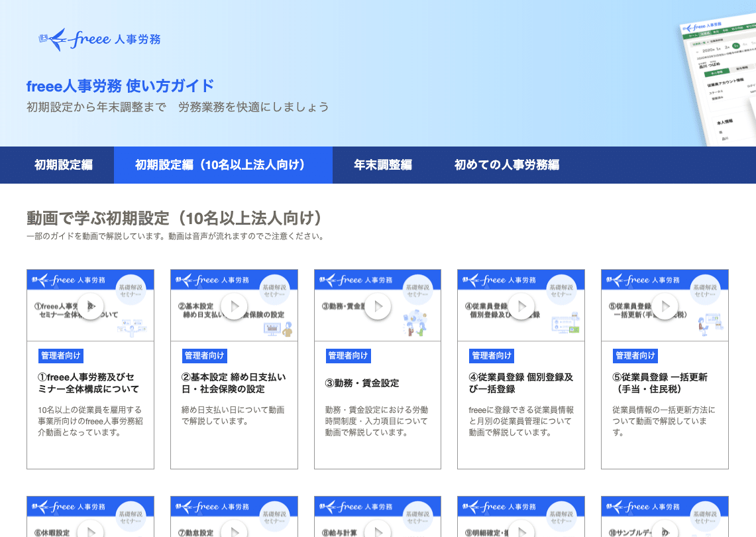Image resolution: width=756 pixels, height=537 pixels.
Task: Open the ⑩サンプルデータ video thumbnail
Action: pos(665,517)
